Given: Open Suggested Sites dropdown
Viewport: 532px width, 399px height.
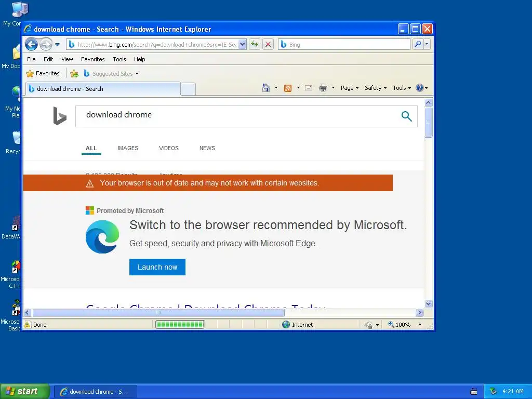Looking at the screenshot, I should (111, 73).
